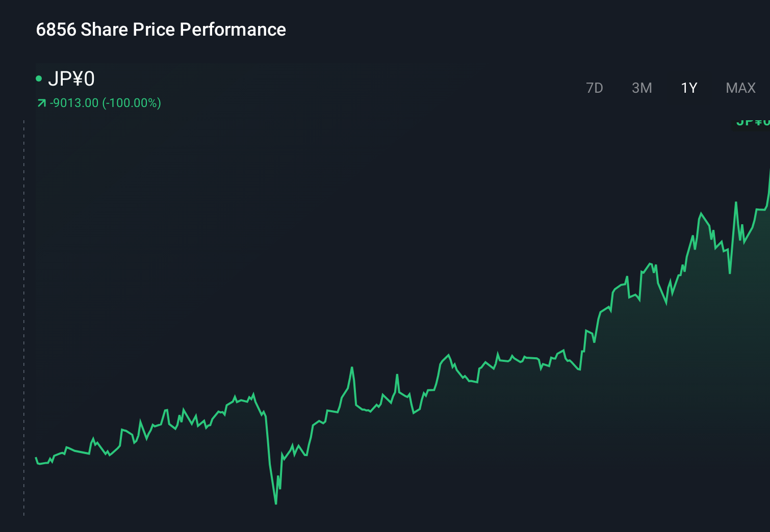Select the 7D time range
The width and height of the screenshot is (770, 532).
[594, 88]
